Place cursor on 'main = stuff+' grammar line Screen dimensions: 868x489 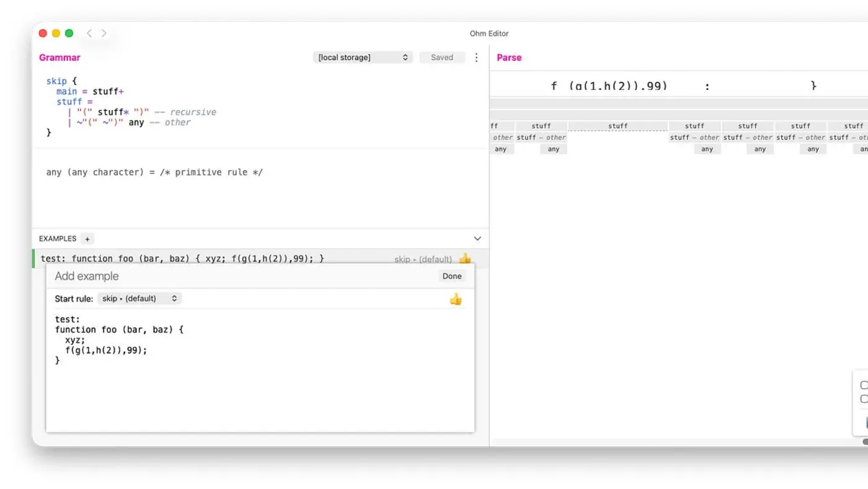(90, 91)
